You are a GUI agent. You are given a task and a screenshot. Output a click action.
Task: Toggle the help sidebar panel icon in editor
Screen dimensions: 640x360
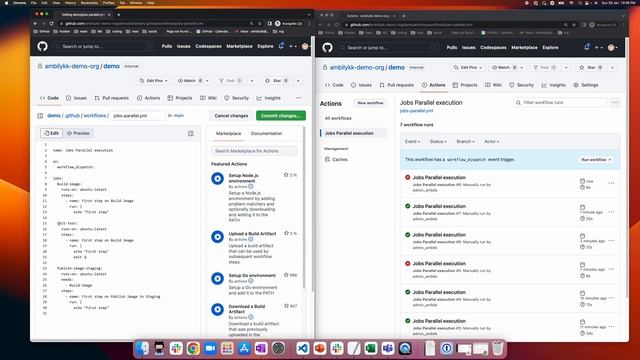click(x=191, y=133)
